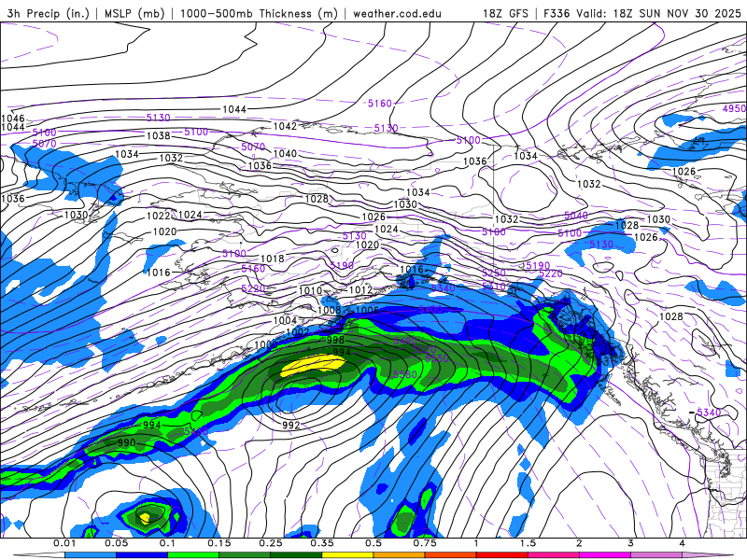Click the 1004 isobar label

tap(286, 320)
